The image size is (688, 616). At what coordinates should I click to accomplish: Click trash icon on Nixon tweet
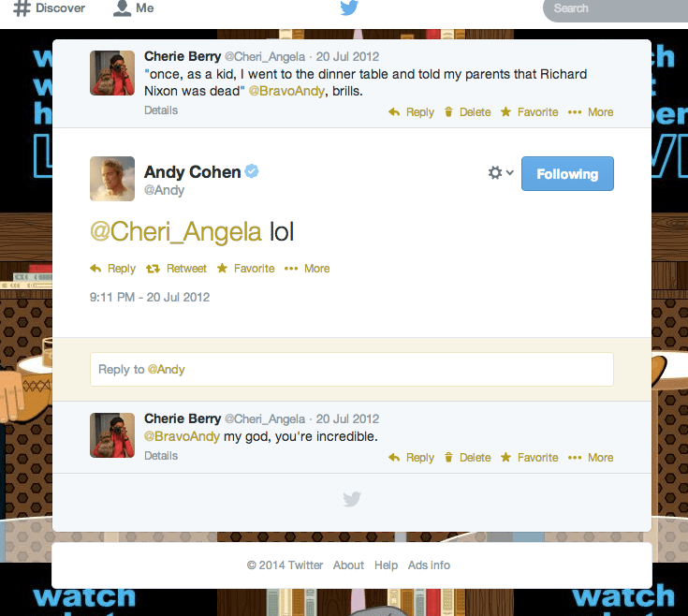(448, 112)
